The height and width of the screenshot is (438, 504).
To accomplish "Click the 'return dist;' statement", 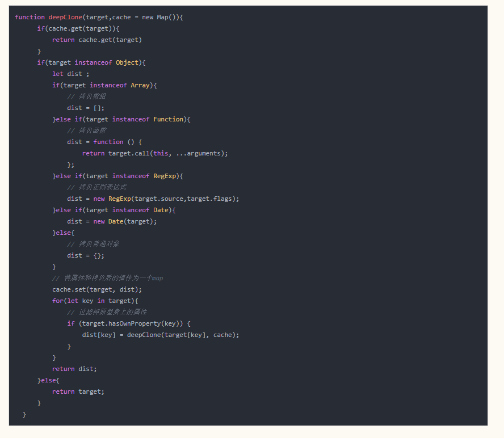I will 74,369.
